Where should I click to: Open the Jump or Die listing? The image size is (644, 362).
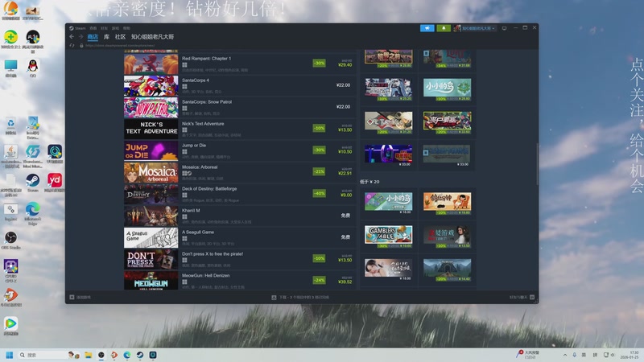[x=239, y=150]
